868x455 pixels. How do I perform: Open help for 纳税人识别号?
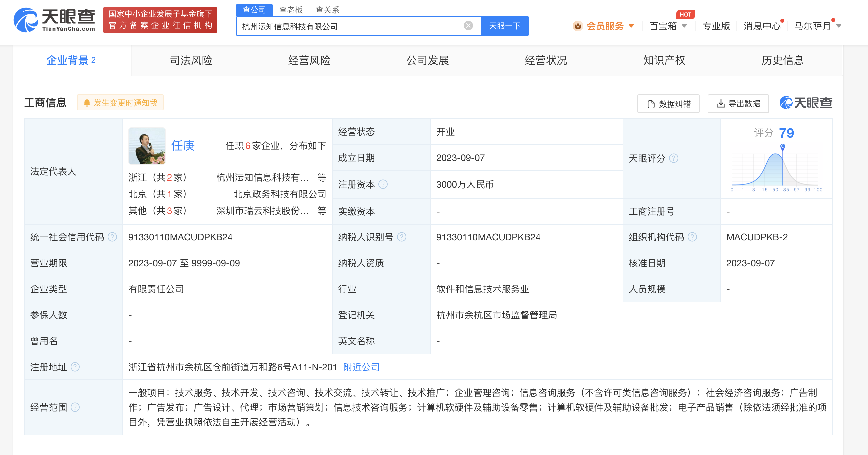click(x=402, y=237)
